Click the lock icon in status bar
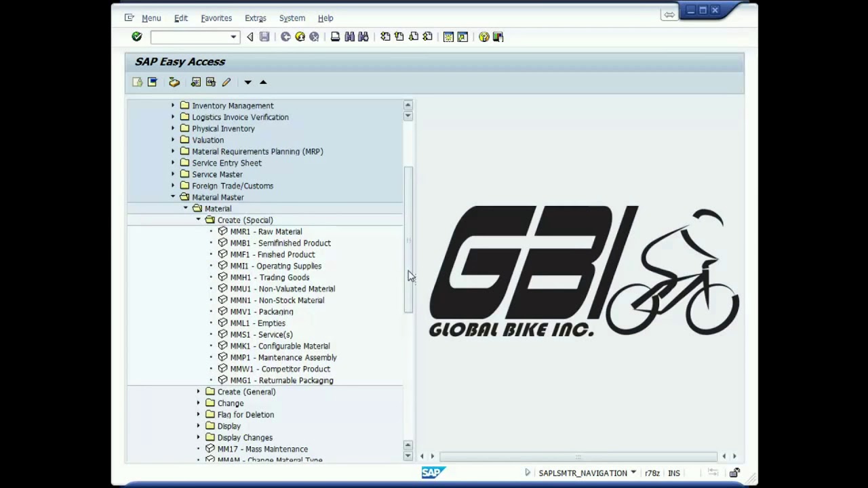This screenshot has width=868, height=488. click(x=734, y=473)
